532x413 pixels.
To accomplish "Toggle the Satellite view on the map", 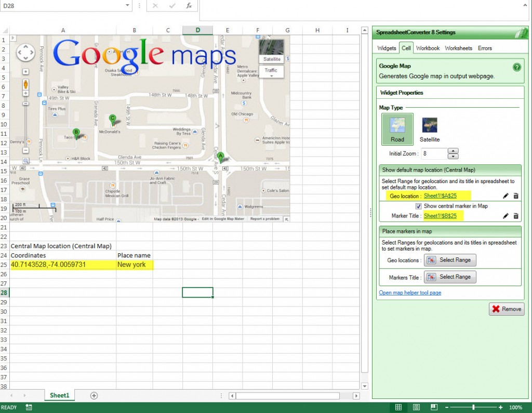I will [x=271, y=59].
